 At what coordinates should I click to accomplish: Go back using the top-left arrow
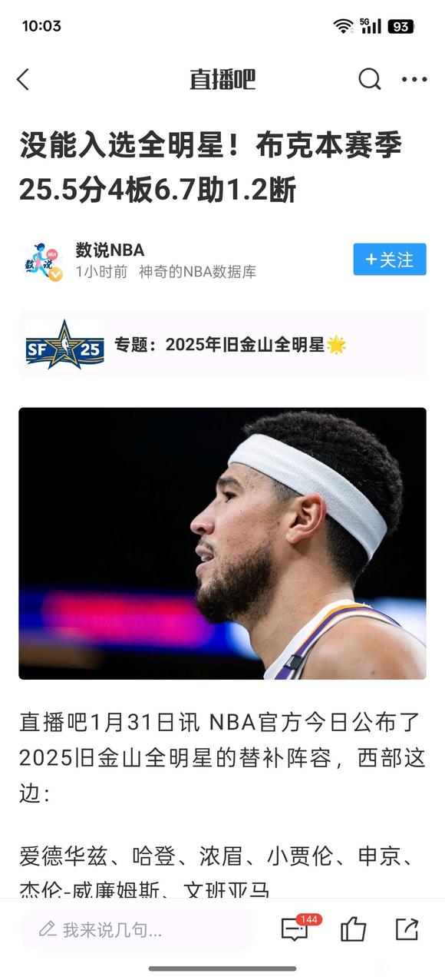point(23,79)
